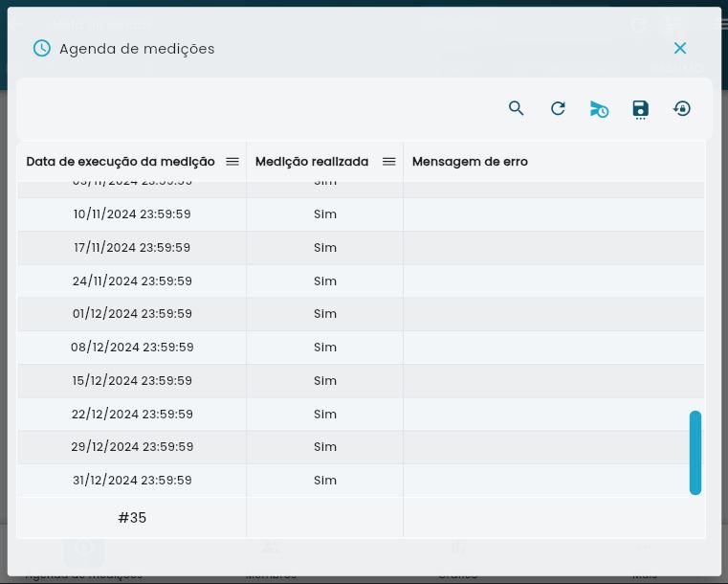Click the Mensagem de erro column header
The image size is (728, 584).
(470, 162)
